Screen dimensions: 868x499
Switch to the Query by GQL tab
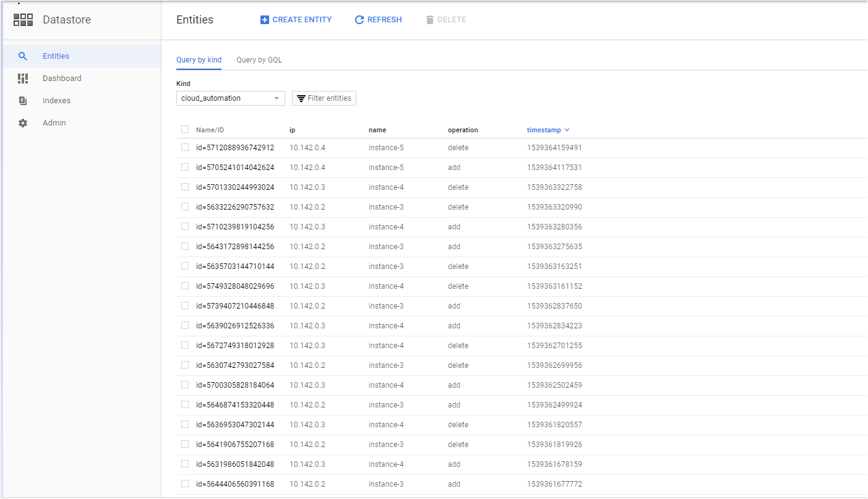pos(259,59)
